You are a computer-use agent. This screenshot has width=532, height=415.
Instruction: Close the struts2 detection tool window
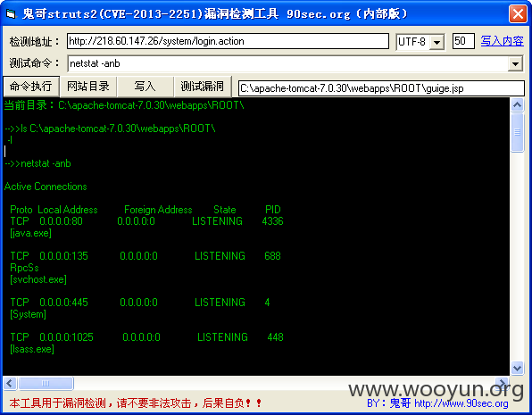(518, 14)
